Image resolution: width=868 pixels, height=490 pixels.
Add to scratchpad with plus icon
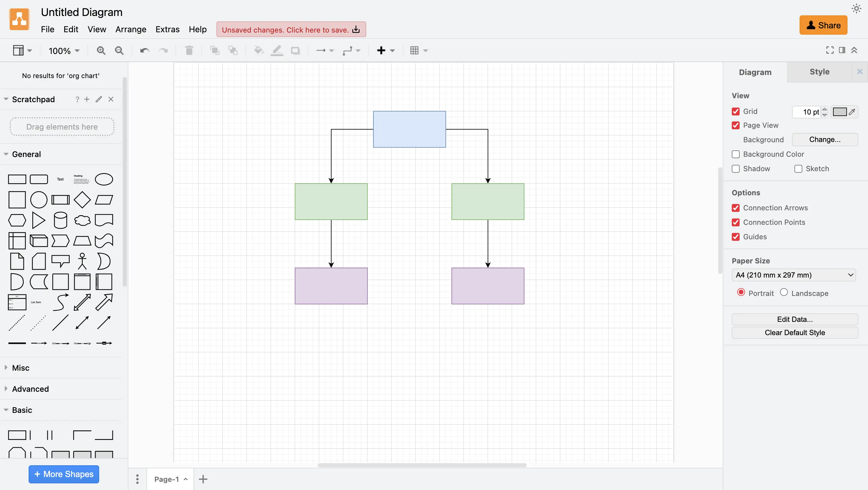pos(86,99)
